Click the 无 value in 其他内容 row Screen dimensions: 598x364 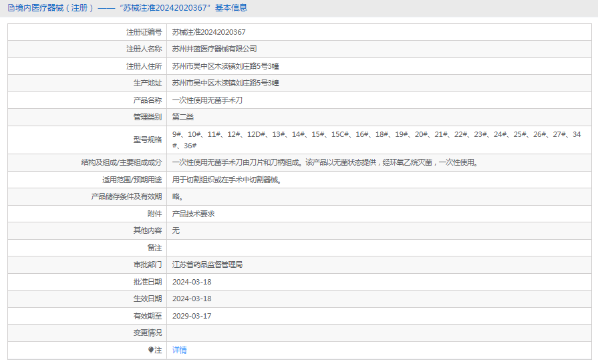pyautogui.click(x=176, y=230)
